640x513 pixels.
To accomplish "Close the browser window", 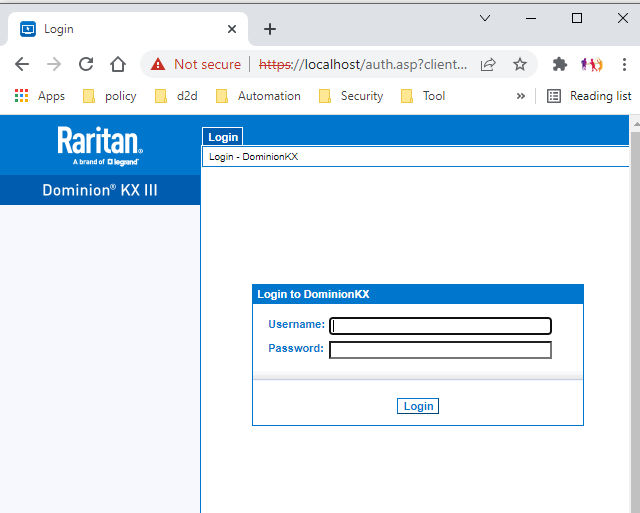I will (x=622, y=18).
